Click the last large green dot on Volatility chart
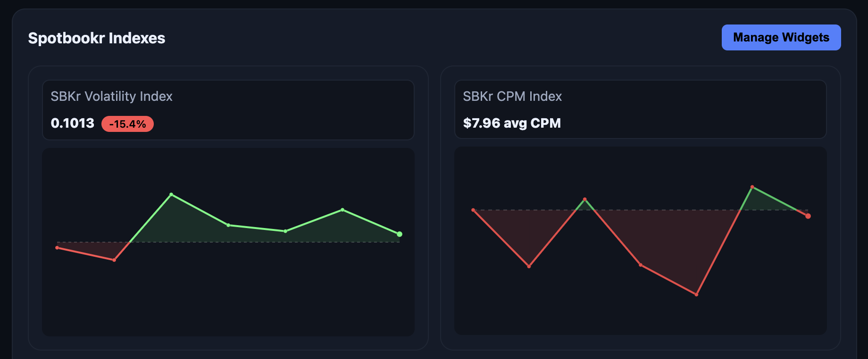The image size is (868, 359). coord(400,234)
